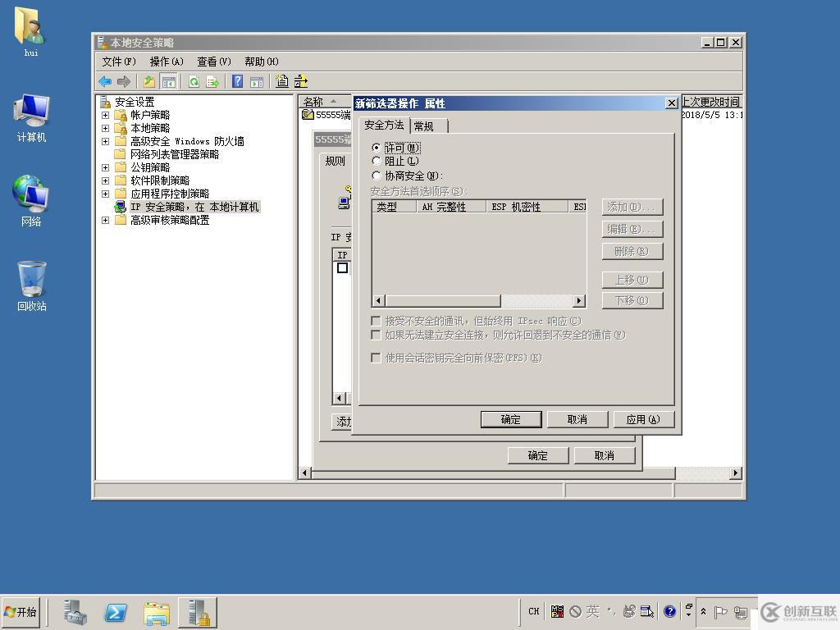This screenshot has height=630, width=840.
Task: Click 确定 in the filter action dialog
Action: point(510,419)
